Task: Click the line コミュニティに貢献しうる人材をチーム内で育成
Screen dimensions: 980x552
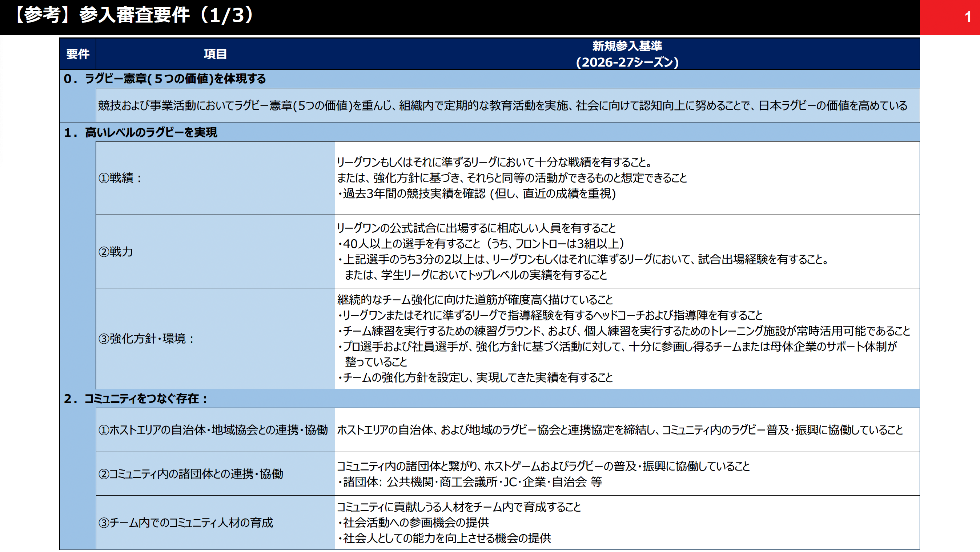Action: (x=459, y=507)
